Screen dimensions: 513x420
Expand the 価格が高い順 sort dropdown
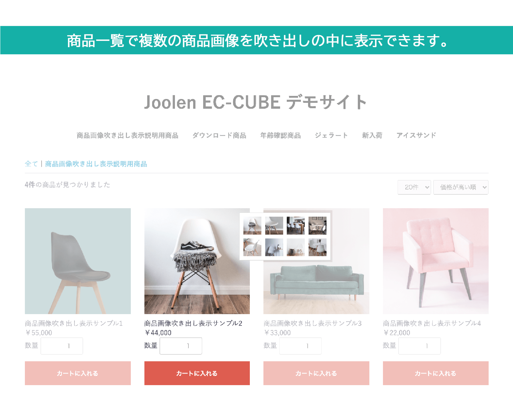click(461, 187)
